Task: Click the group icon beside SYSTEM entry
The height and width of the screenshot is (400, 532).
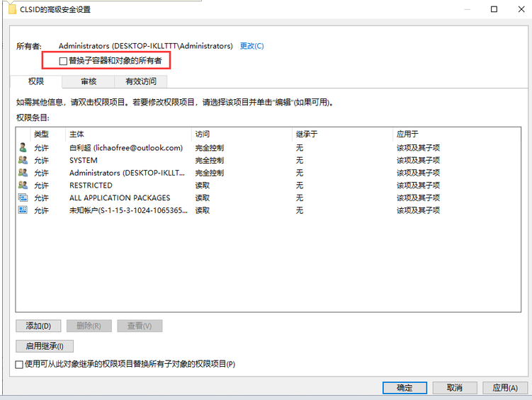Action: (23, 161)
